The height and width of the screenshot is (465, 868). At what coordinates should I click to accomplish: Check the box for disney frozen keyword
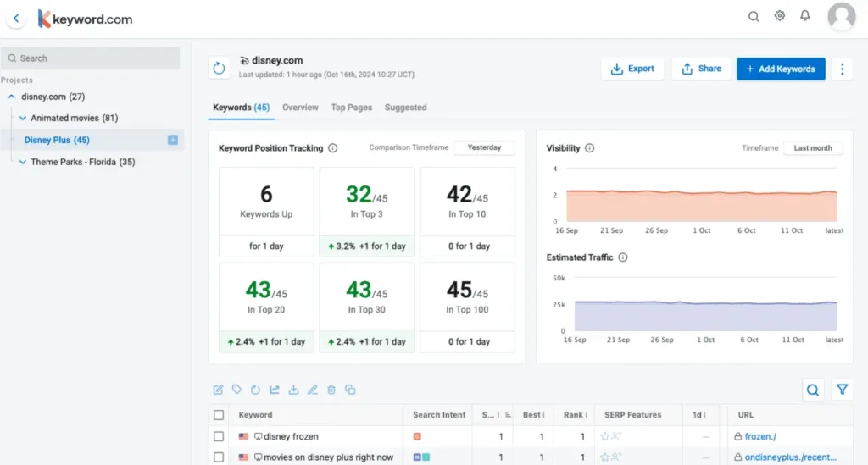219,436
